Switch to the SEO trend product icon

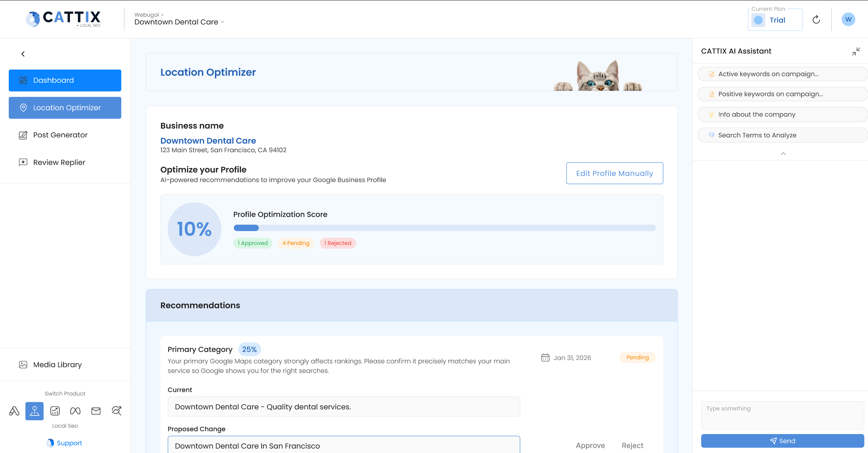click(x=117, y=411)
